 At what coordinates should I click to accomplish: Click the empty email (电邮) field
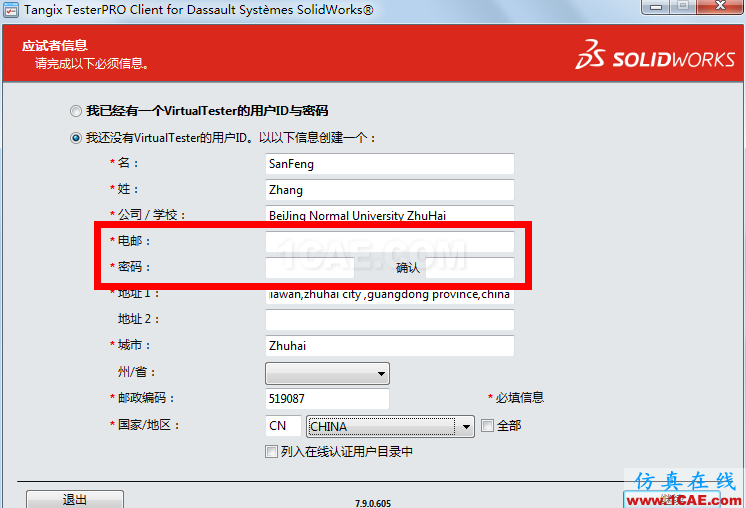(390, 242)
